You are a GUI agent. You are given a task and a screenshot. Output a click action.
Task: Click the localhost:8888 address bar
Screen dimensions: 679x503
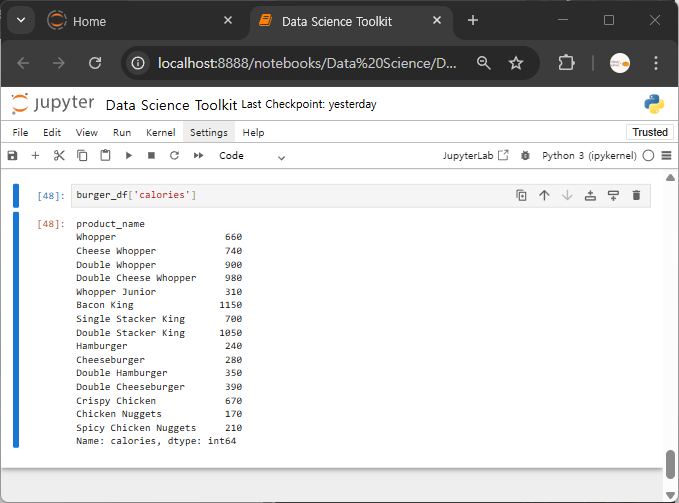coord(307,63)
